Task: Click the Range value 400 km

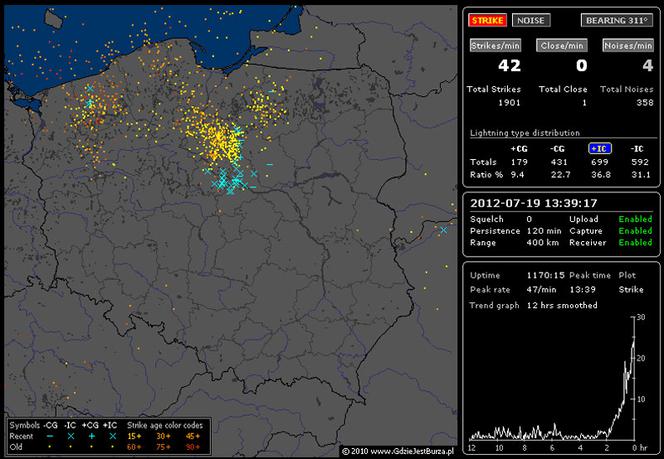Action: point(542,243)
